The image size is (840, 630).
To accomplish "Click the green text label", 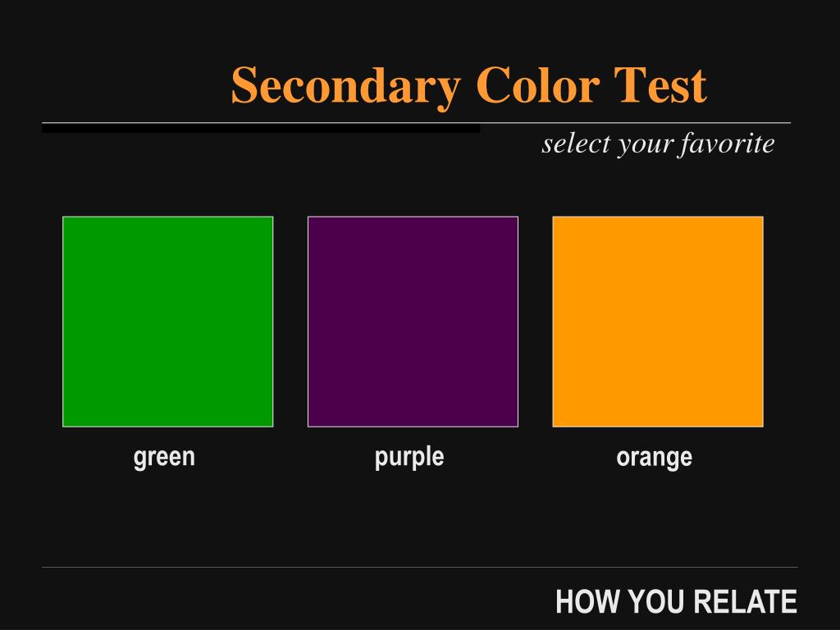I will pyautogui.click(x=164, y=458).
